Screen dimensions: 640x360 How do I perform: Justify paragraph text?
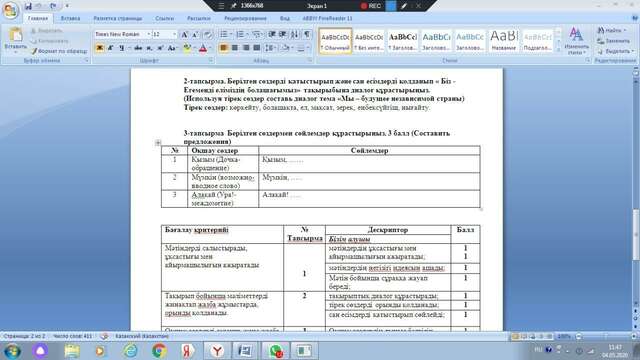257,48
